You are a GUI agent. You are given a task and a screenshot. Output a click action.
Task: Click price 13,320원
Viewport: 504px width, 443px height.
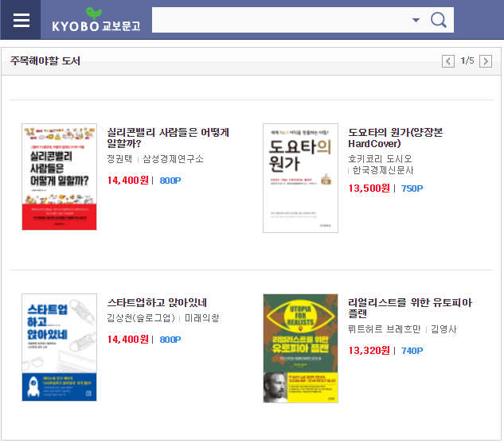pos(369,351)
